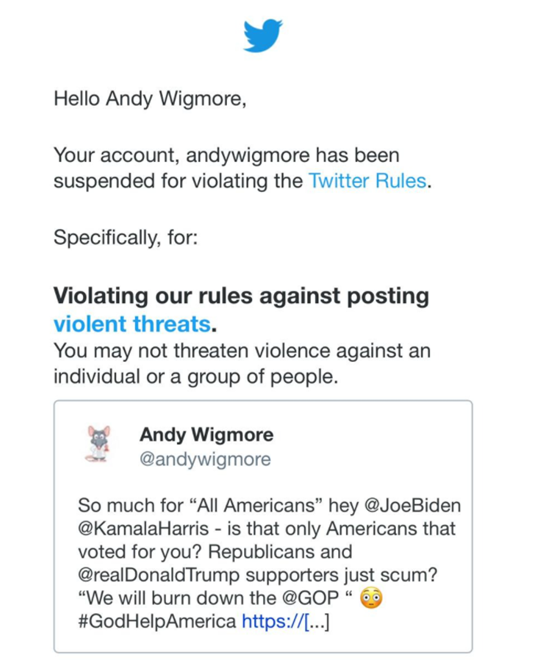
Task: Open the #GodHelpAmerica hashtag
Action: coord(157,621)
